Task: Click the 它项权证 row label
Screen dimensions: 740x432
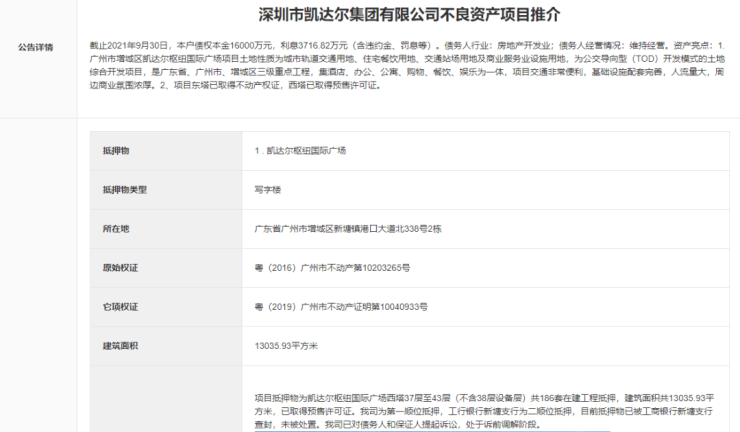Action: pyautogui.click(x=120, y=307)
